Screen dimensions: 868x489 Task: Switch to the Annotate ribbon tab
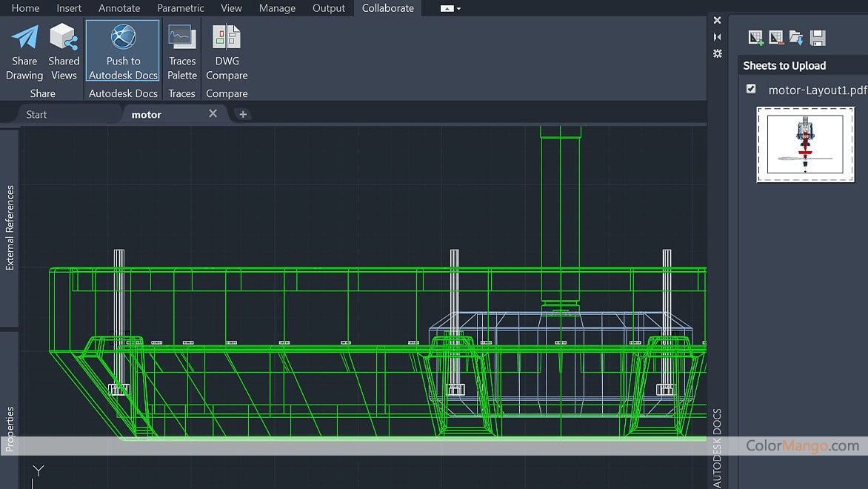point(119,8)
